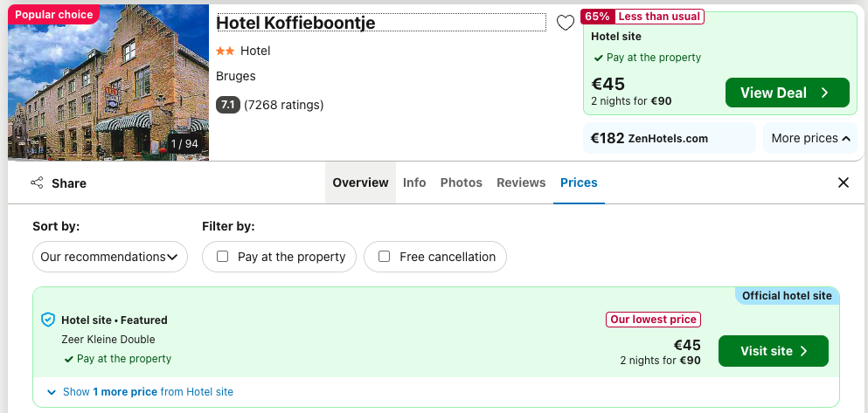Save hotel with the heart icon
Image resolution: width=868 pixels, height=413 pixels.
click(566, 24)
